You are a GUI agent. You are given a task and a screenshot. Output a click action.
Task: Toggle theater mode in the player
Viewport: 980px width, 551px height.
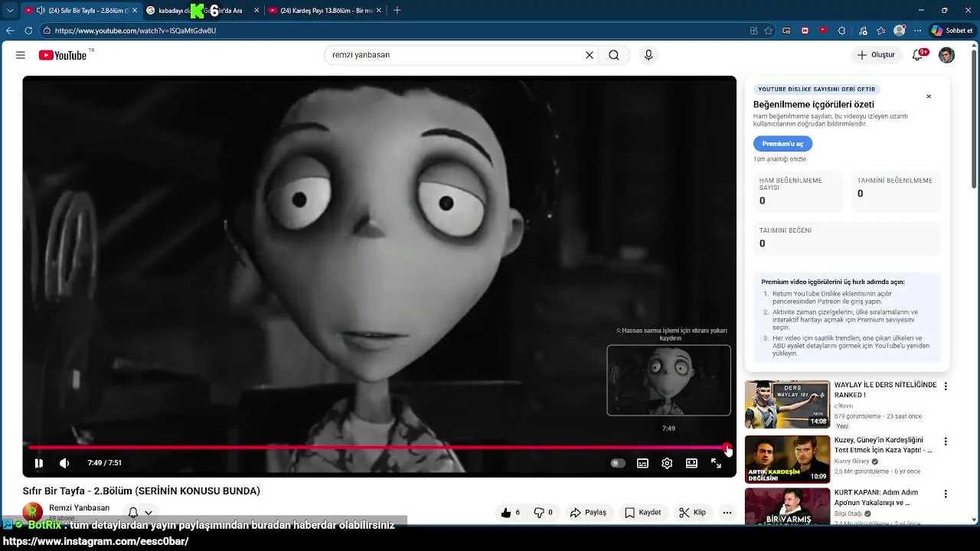tap(691, 463)
